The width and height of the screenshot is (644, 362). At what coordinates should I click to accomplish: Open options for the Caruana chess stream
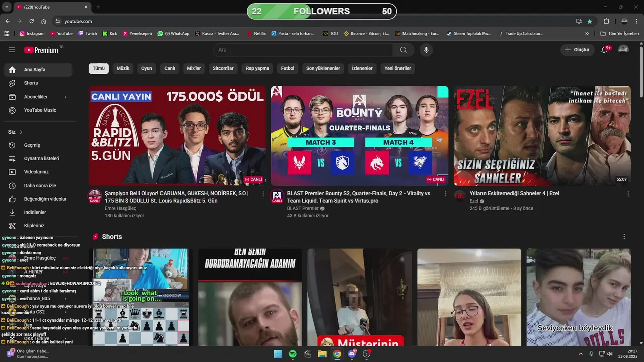[x=263, y=194]
